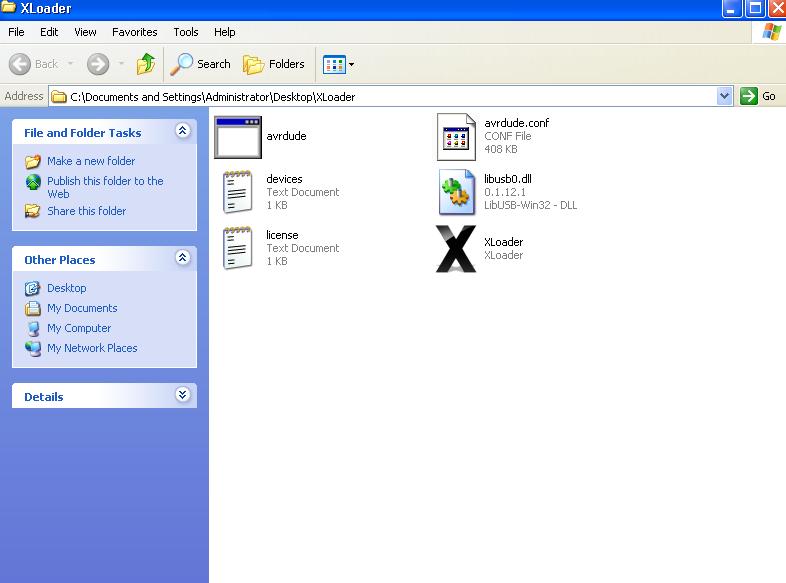Click Make a new folder link

(91, 161)
